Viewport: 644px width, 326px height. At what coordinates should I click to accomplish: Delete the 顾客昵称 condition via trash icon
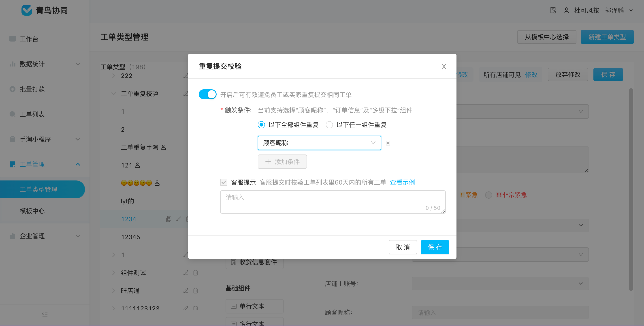point(388,143)
